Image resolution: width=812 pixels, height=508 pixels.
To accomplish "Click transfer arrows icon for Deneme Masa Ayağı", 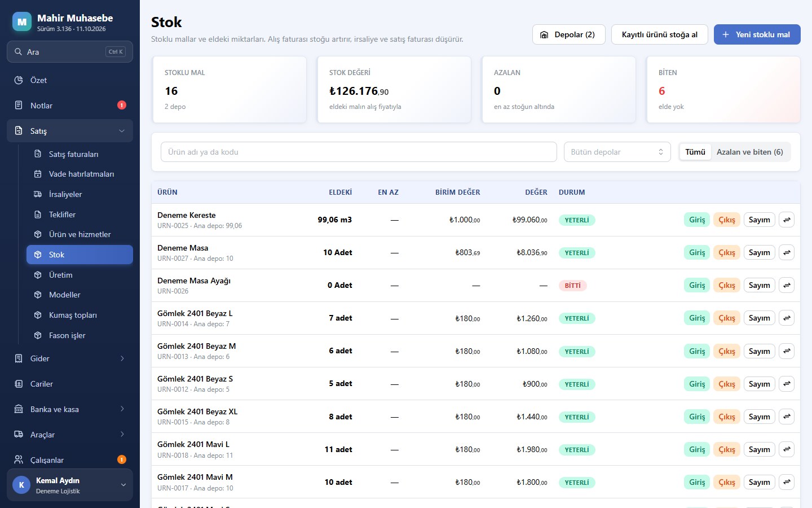I will [x=787, y=285].
